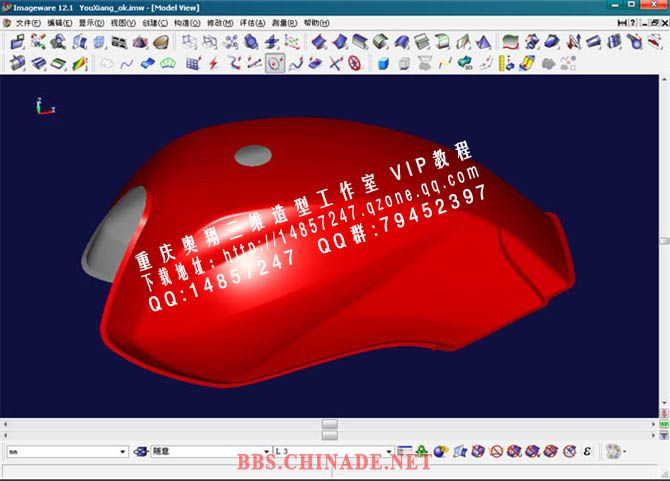Click the blue folder file toolbar icon

[x=18, y=42]
